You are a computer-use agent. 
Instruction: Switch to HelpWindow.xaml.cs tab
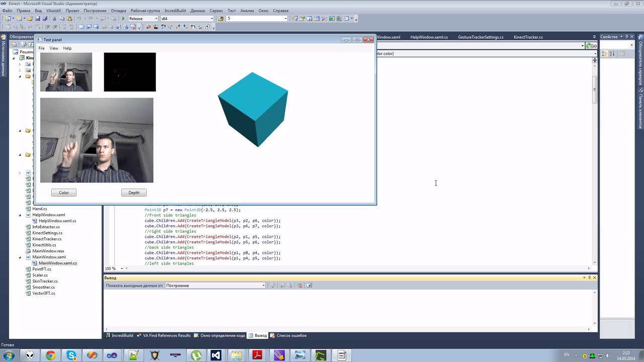(429, 37)
